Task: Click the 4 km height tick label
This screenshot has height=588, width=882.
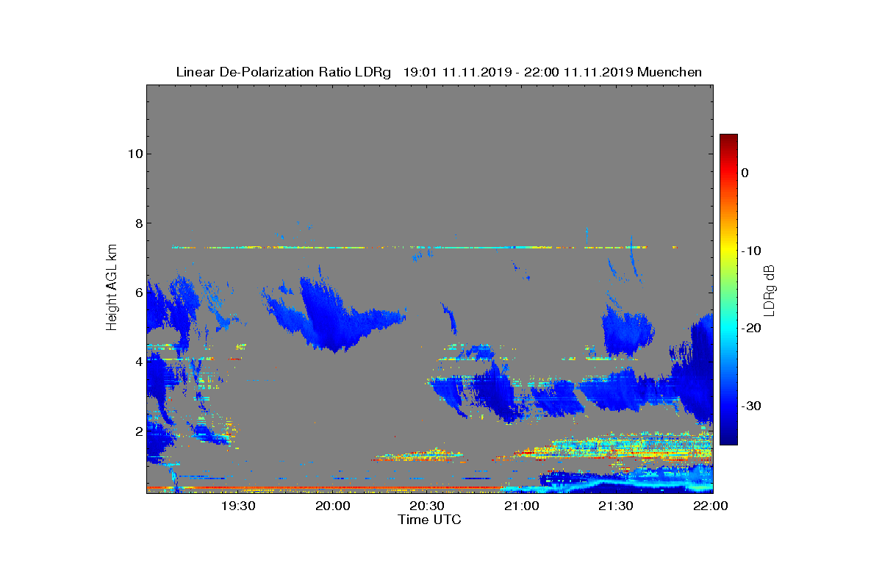Action: [x=137, y=362]
